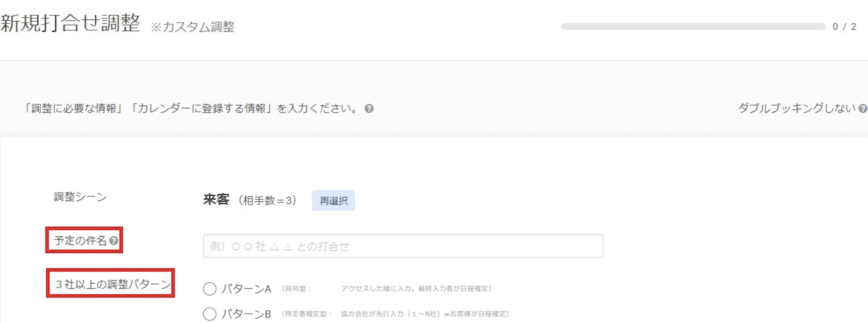The width and height of the screenshot is (868, 323).
Task: Click the ※カスタム調整 subtitle text
Action: (x=193, y=27)
